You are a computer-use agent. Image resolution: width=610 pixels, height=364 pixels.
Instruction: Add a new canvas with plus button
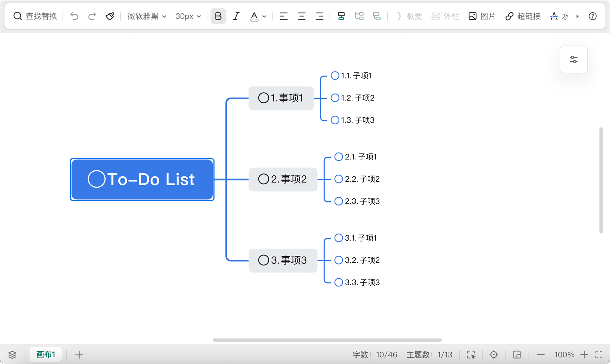(79, 355)
